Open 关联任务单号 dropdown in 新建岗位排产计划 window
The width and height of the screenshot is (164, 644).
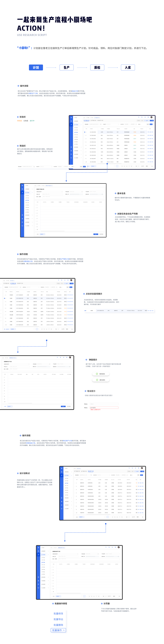point(68,554)
